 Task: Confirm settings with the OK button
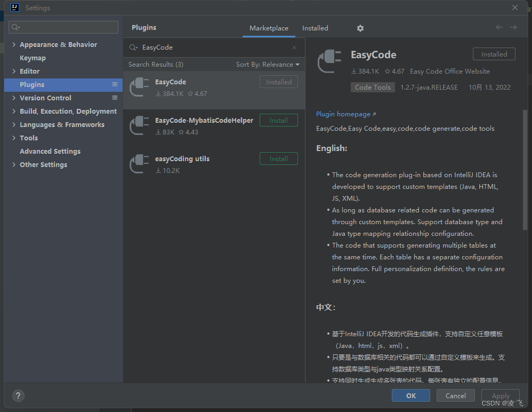pyautogui.click(x=411, y=395)
